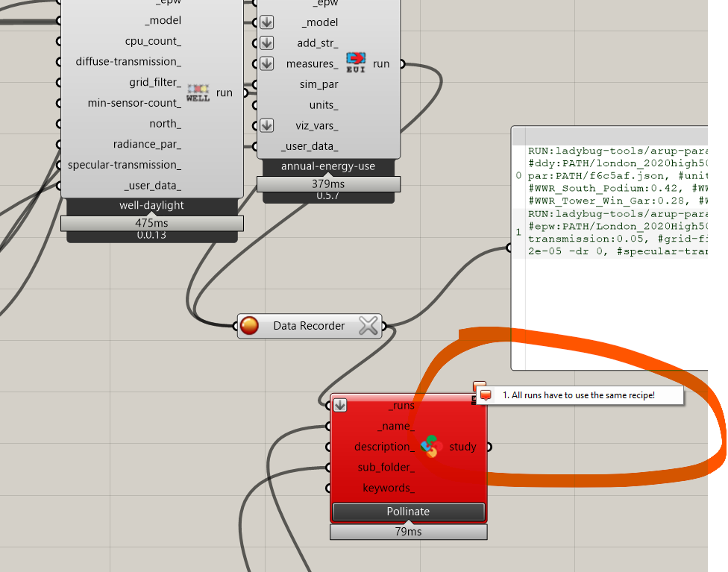Click the 79ms profiler tag under Pollinate

tap(409, 532)
